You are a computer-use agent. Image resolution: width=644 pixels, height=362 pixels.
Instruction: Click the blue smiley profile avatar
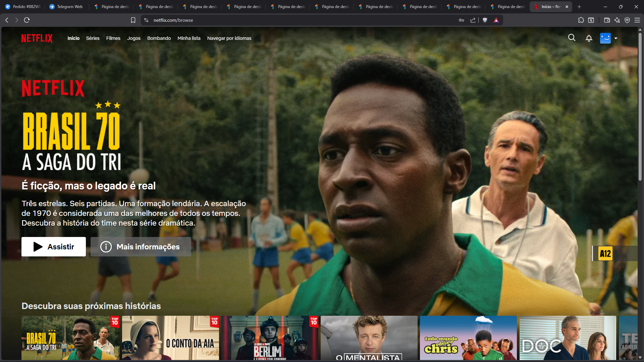(605, 38)
